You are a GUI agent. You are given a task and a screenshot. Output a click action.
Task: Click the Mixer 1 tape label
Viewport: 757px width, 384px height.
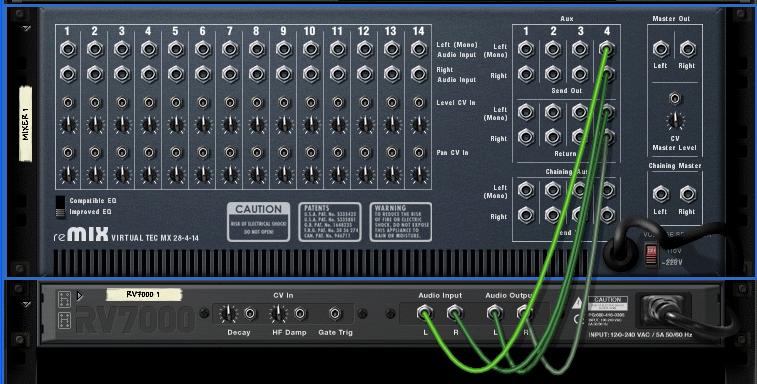click(x=26, y=124)
